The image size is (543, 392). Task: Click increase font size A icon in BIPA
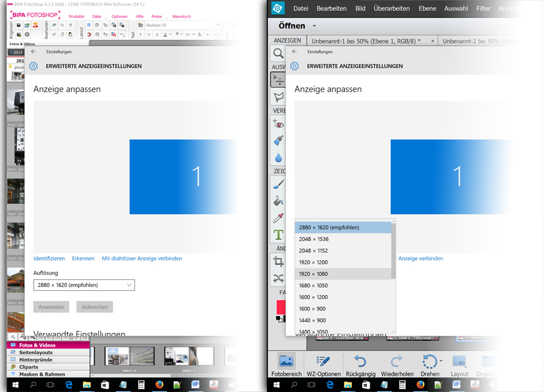click(x=200, y=34)
